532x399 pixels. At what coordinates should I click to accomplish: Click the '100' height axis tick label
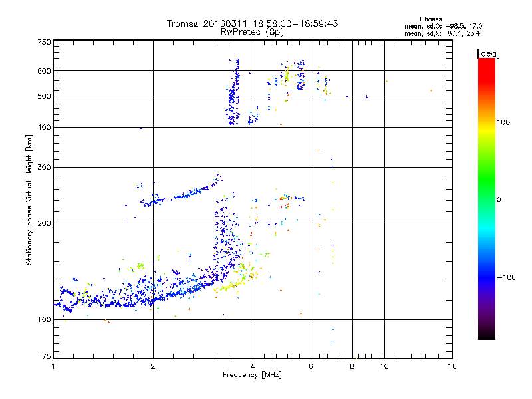(x=44, y=320)
